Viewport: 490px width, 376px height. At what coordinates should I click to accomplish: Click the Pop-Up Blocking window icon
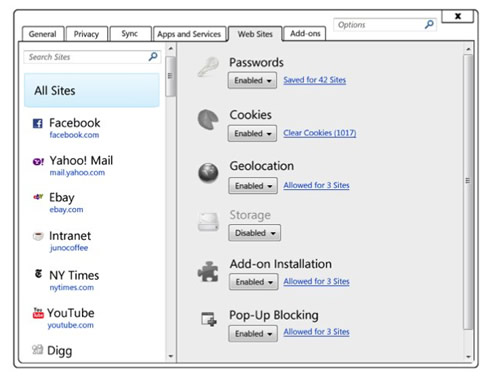coord(209,319)
